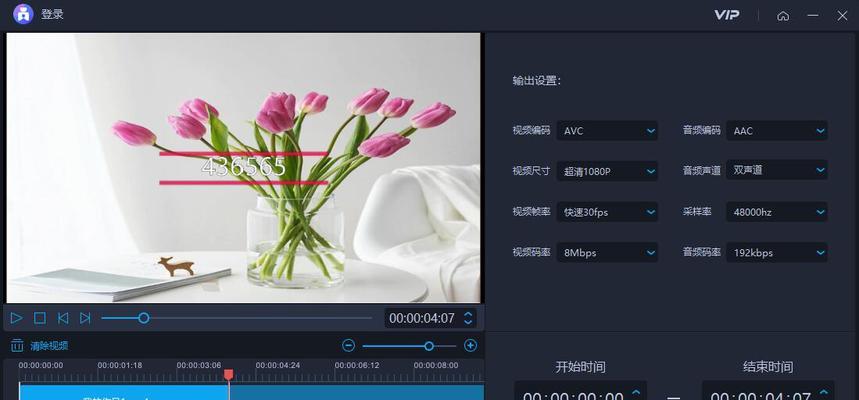Click the user avatar login icon
The image size is (859, 400).
(23, 14)
